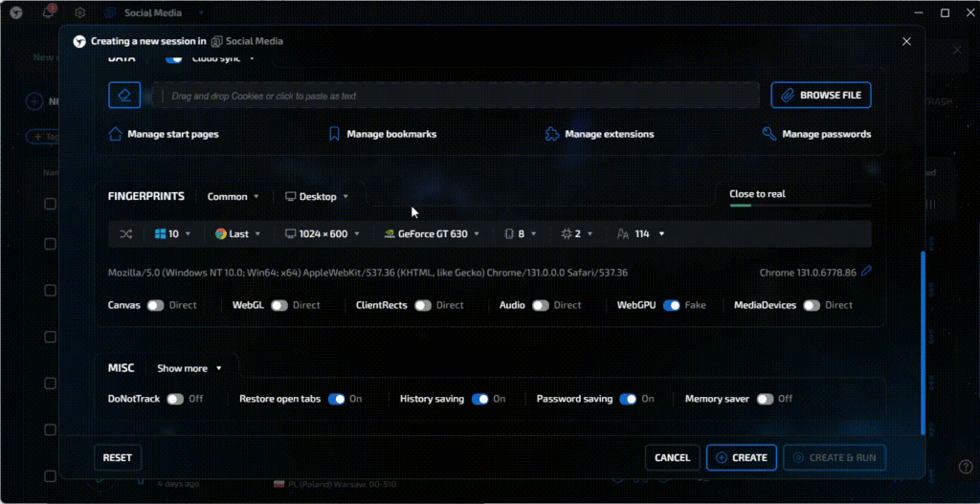
Task: Click the house icon for start pages
Action: [115, 134]
